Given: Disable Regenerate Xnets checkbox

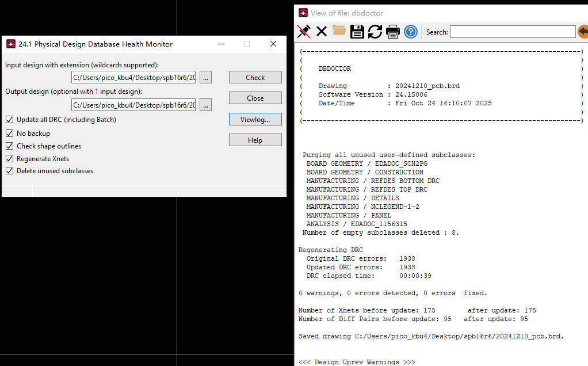Looking at the screenshot, I should pos(10,159).
